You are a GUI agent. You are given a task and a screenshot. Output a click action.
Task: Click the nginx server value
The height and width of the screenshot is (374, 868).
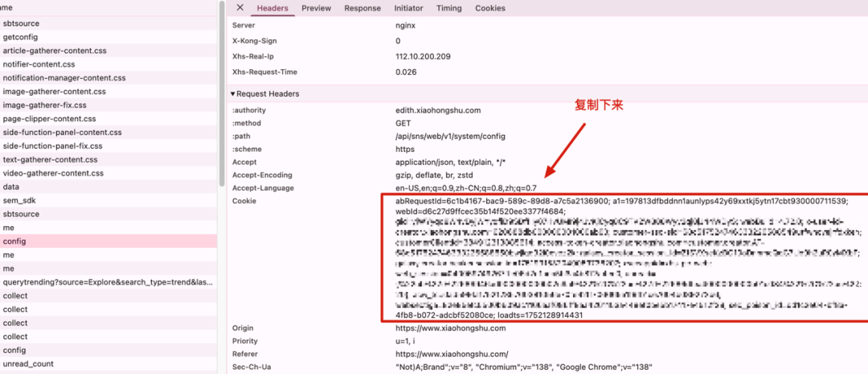point(407,25)
